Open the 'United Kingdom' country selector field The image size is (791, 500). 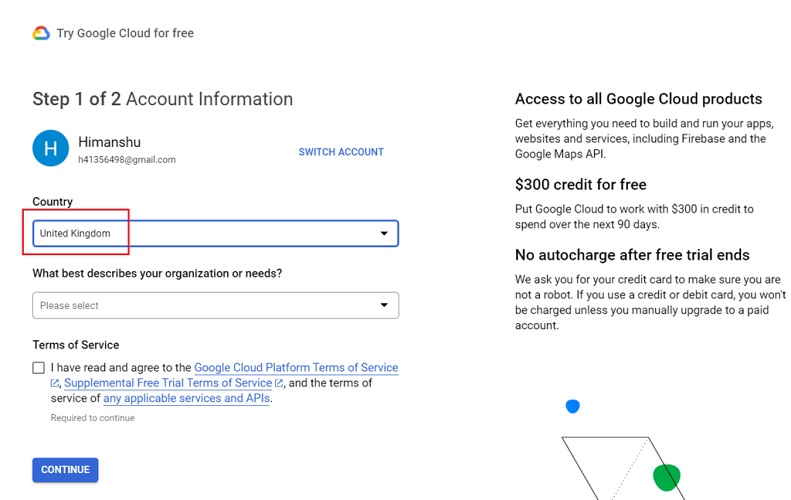coord(200,234)
